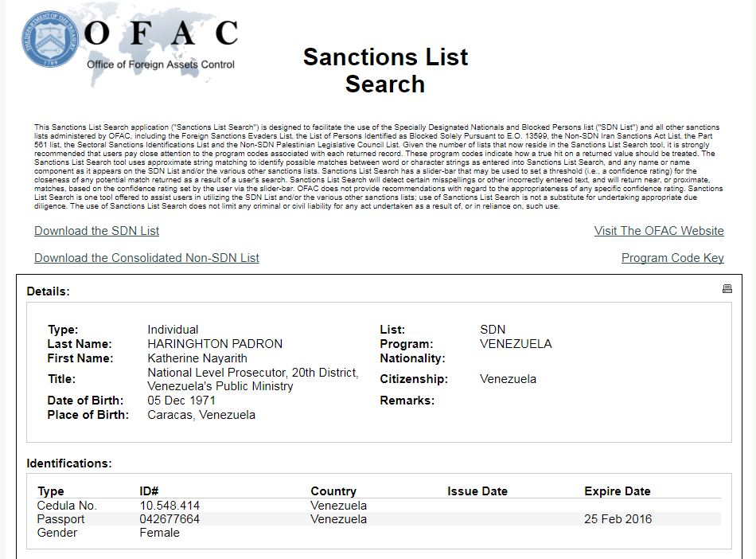Screen dimensions: 756x559
Task: Follow the Visit The OFAC Website link
Action: [x=659, y=231]
